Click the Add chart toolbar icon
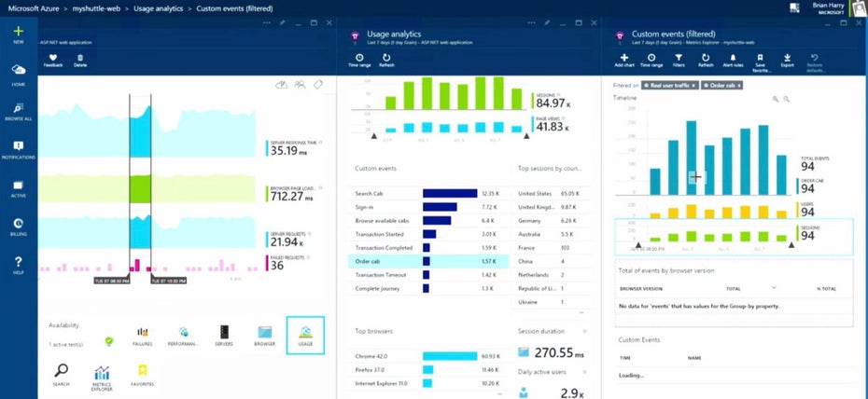 coord(623,58)
